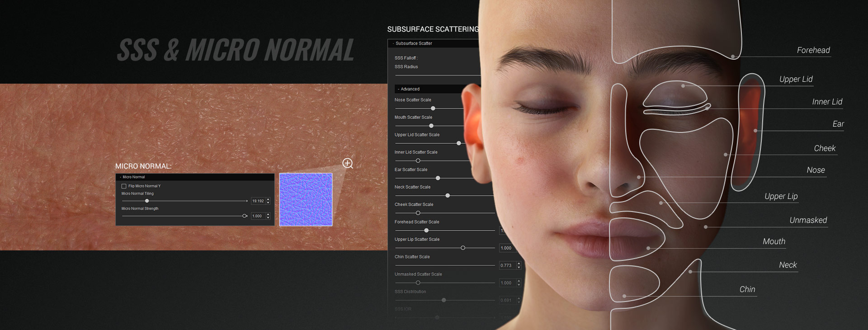This screenshot has width=868, height=330.
Task: Click the Unmasked Scatter Scale value field
Action: point(507,283)
